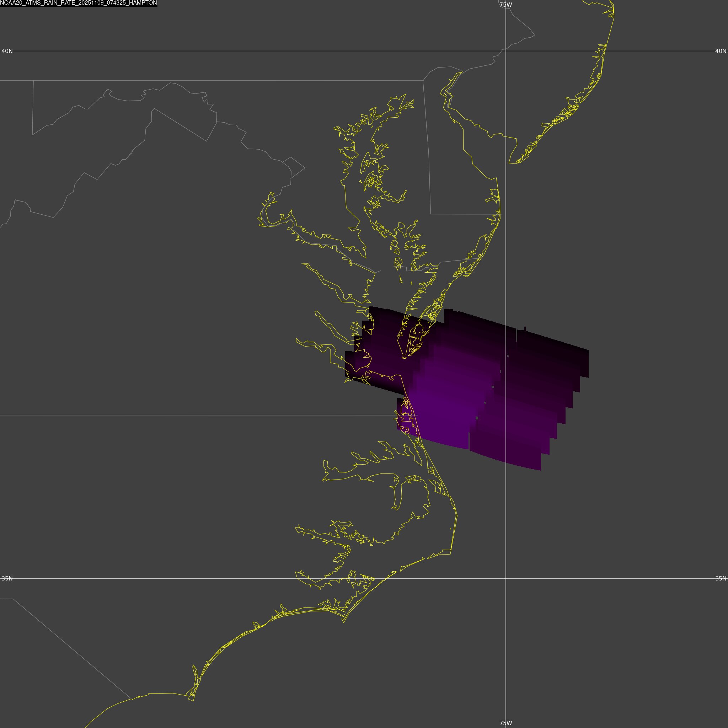The height and width of the screenshot is (728, 728).
Task: Click the Cape Fear tip near bottom coastline
Action: coord(193,701)
